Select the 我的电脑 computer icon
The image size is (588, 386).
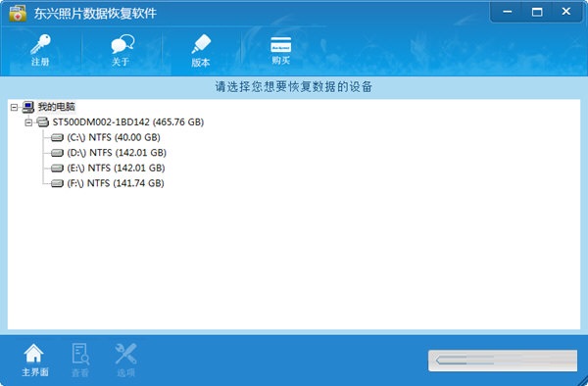pyautogui.click(x=28, y=107)
